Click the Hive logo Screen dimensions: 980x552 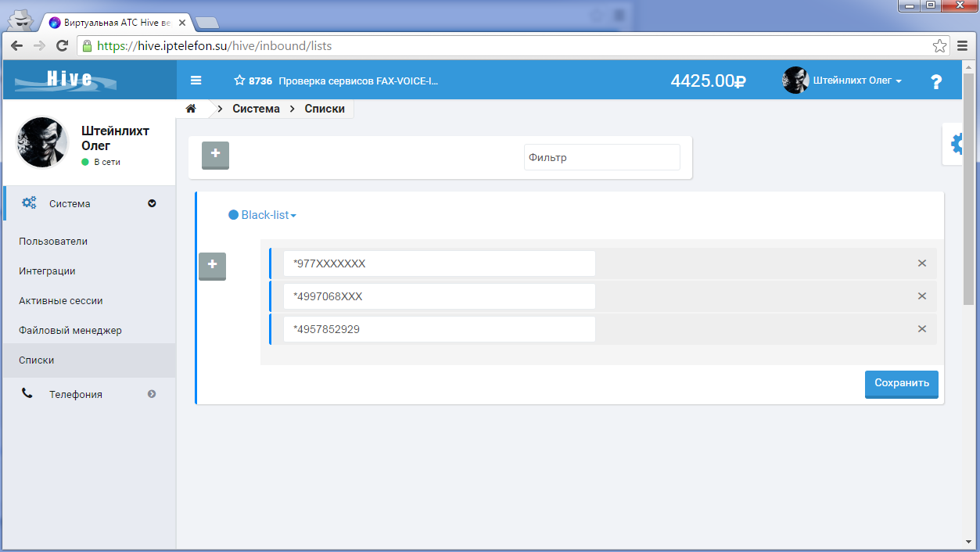coord(66,80)
